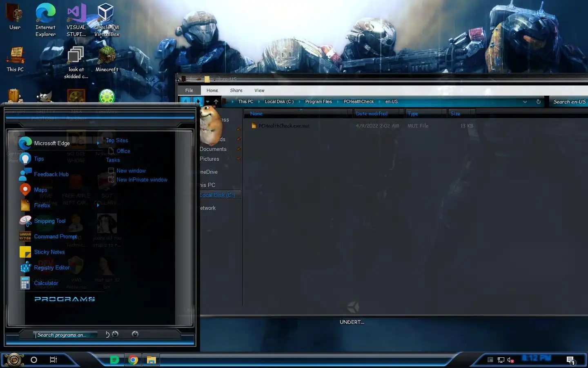Open This PC desktop icon
588x368 pixels.
click(15, 59)
